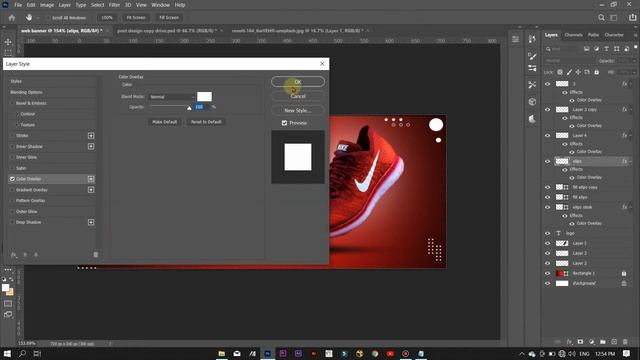The image size is (640, 360).
Task: Open the File menu
Action: [18, 5]
